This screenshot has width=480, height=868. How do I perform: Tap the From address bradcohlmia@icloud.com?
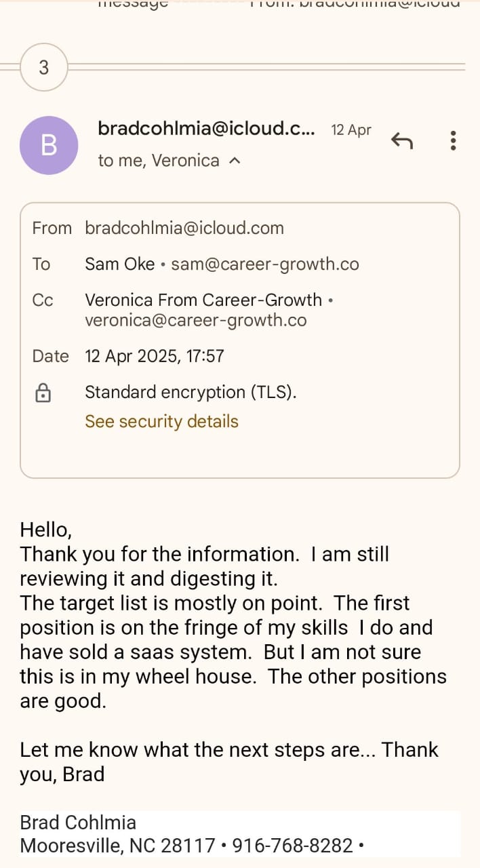point(184,228)
